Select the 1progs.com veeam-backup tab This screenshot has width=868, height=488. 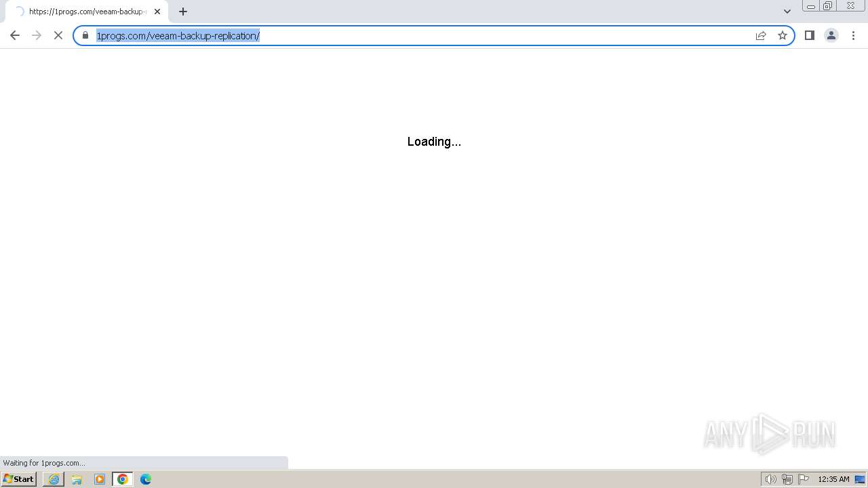[87, 12]
